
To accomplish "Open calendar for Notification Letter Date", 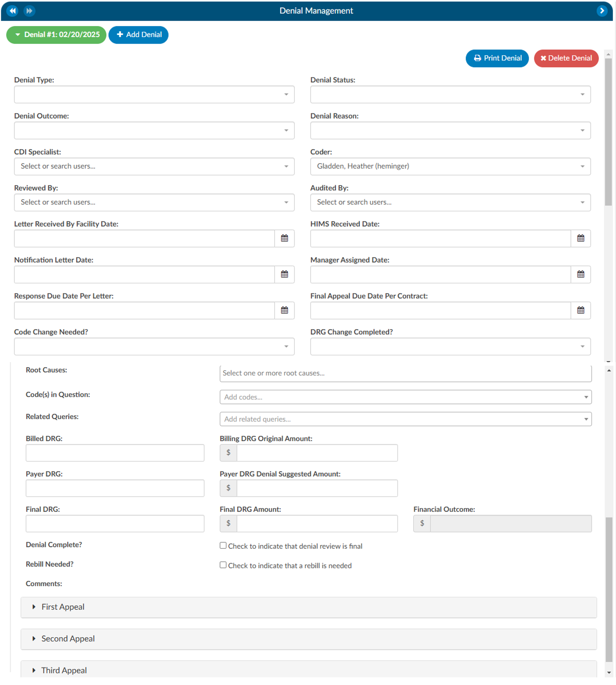I will click(284, 274).
